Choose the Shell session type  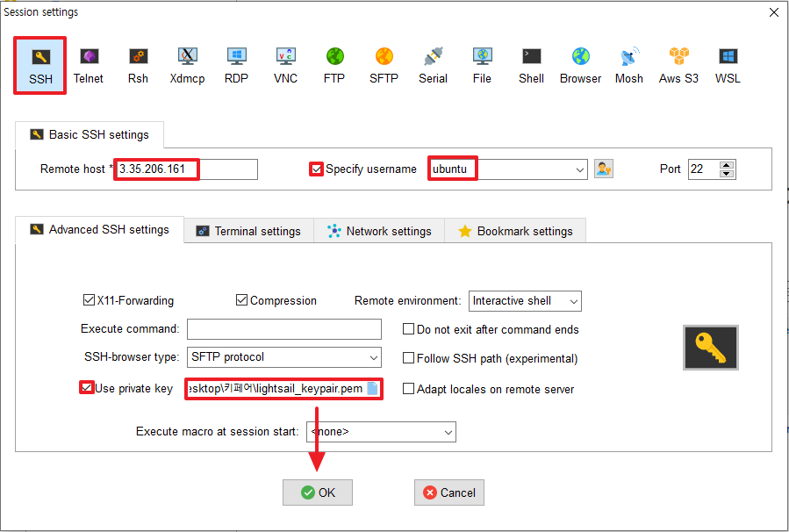click(531, 66)
